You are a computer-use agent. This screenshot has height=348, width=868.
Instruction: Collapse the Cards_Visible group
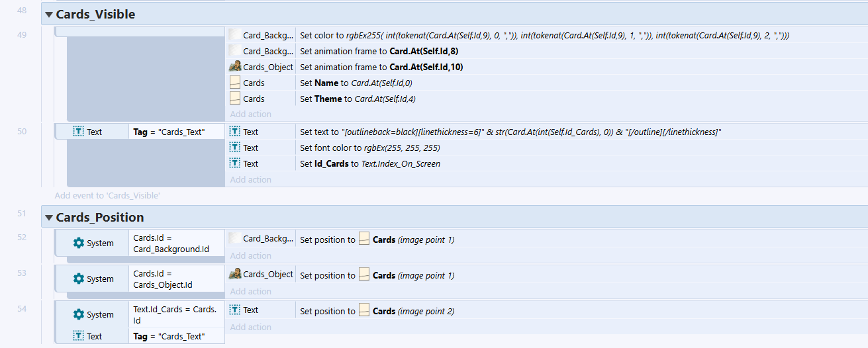[49, 15]
